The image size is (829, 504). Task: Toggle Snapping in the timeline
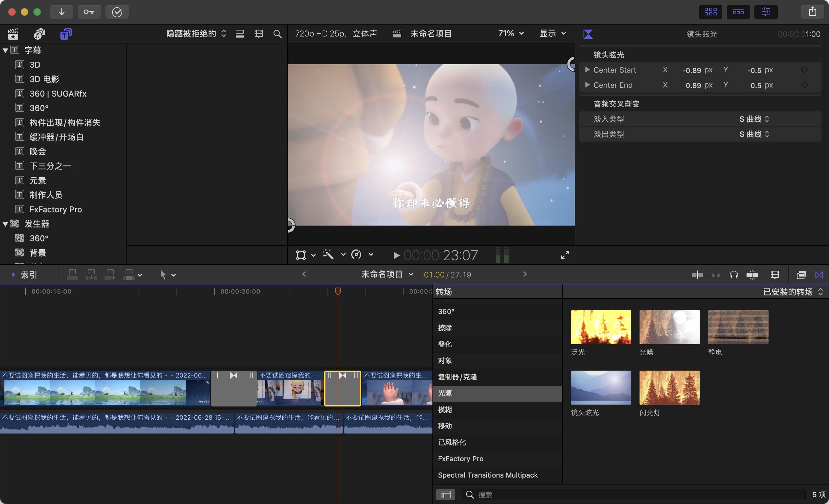pos(752,275)
